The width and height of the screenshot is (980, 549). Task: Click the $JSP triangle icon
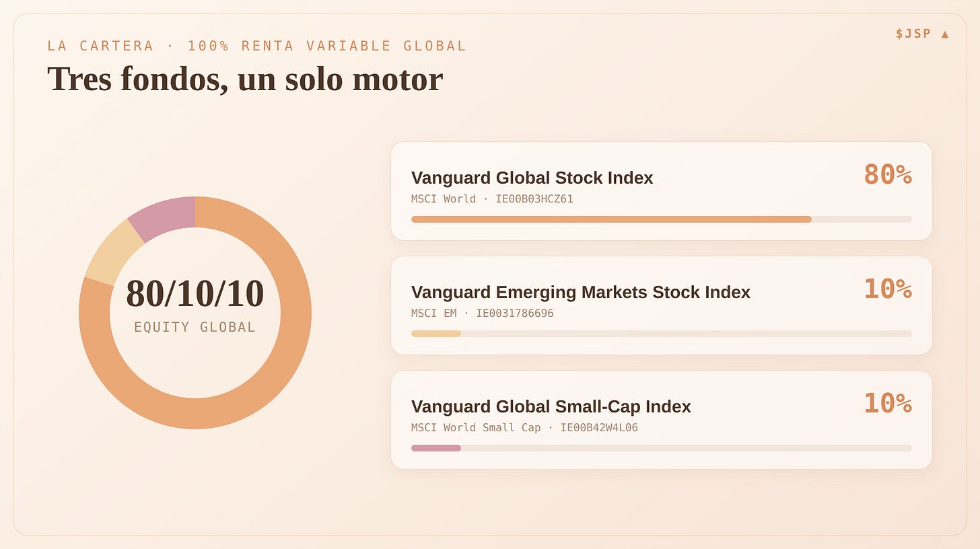click(x=945, y=34)
